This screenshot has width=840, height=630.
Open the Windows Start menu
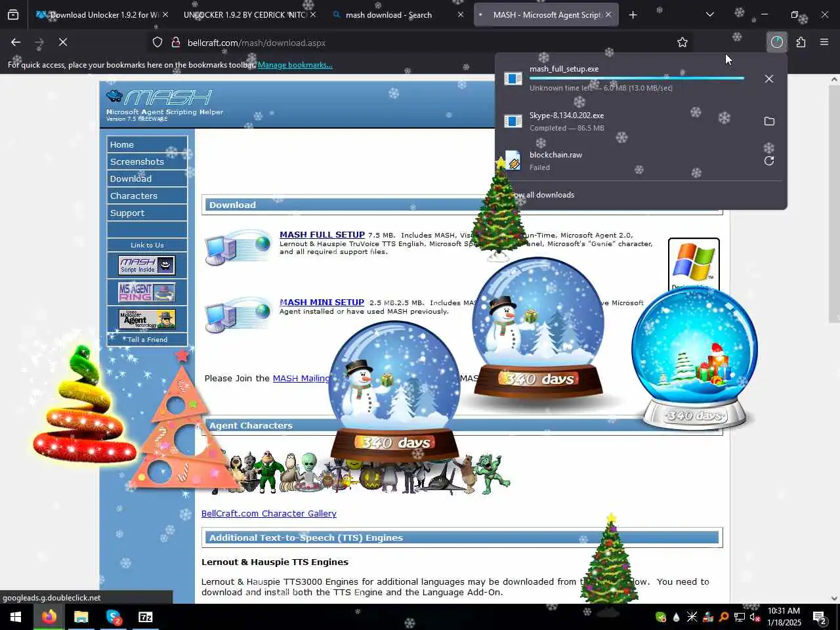coord(16,617)
